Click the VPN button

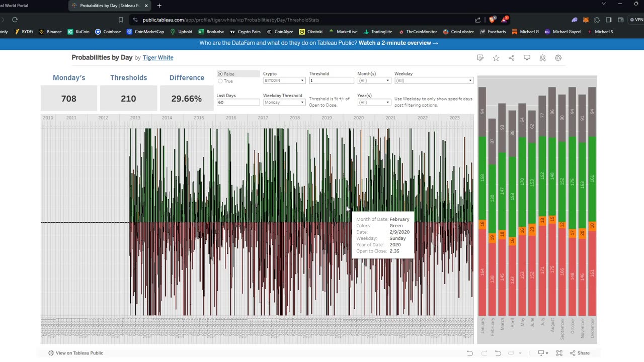point(636,20)
